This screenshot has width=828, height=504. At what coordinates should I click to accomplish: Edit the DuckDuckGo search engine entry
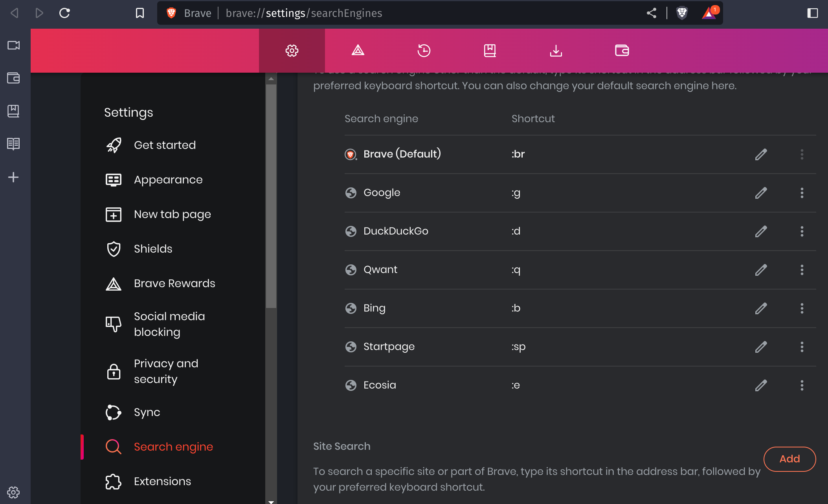[x=761, y=231]
